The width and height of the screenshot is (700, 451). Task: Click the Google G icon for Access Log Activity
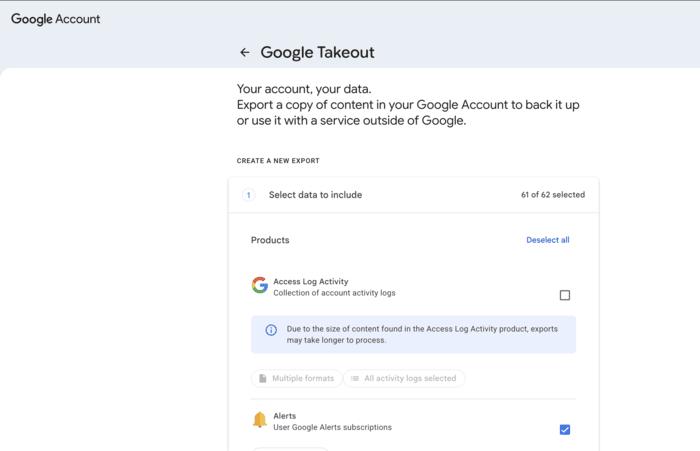click(x=259, y=285)
